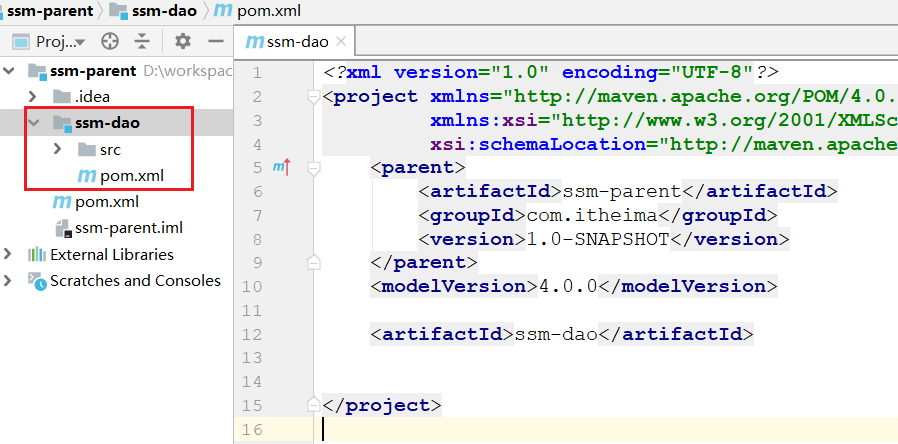Screen dimensions: 898x444
Task: Fold the project tag at line 2
Action: [314, 97]
